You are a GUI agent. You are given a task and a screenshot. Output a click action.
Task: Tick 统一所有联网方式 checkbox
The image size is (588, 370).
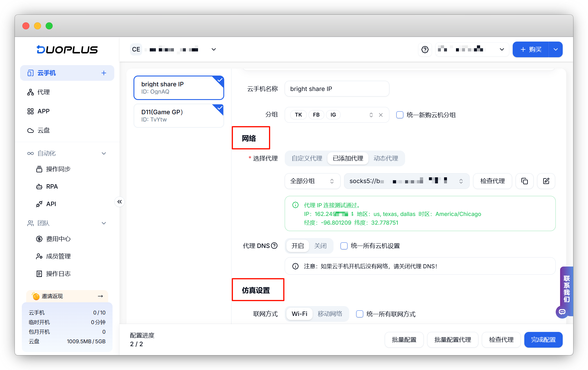coord(360,314)
